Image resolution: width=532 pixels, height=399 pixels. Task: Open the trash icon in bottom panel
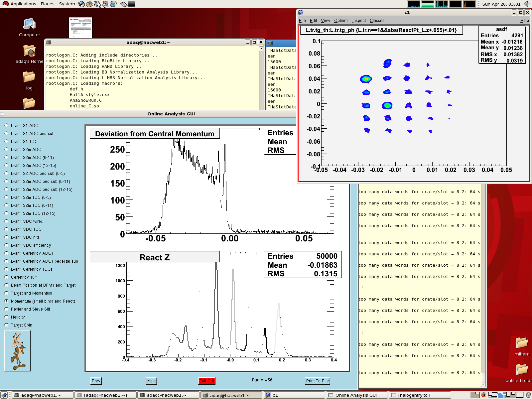tap(528, 395)
